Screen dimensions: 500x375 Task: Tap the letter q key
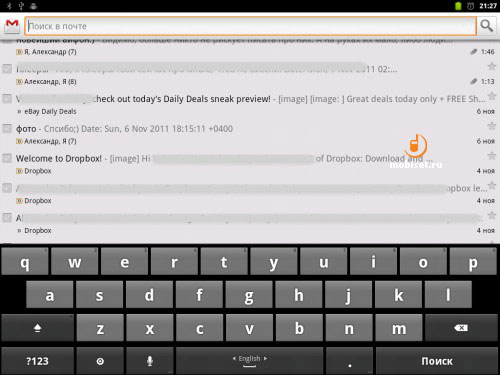25,262
